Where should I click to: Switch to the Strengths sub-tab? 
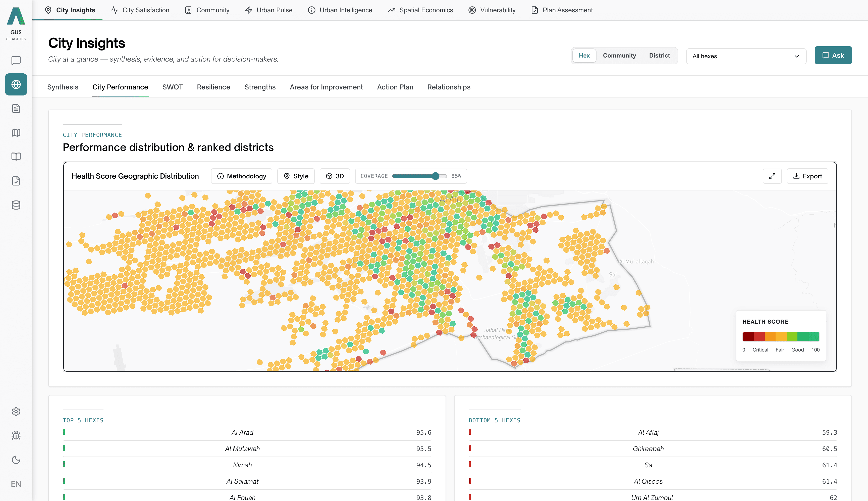click(x=260, y=87)
